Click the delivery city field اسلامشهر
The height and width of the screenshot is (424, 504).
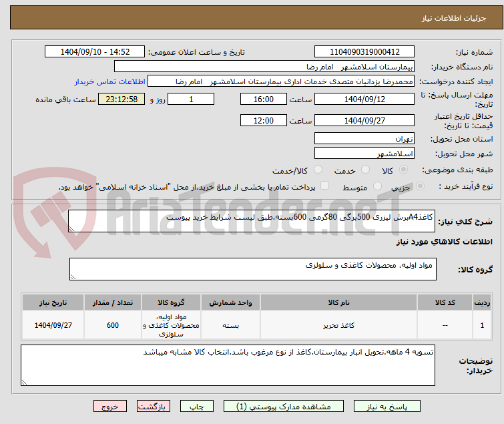pyautogui.click(x=364, y=153)
